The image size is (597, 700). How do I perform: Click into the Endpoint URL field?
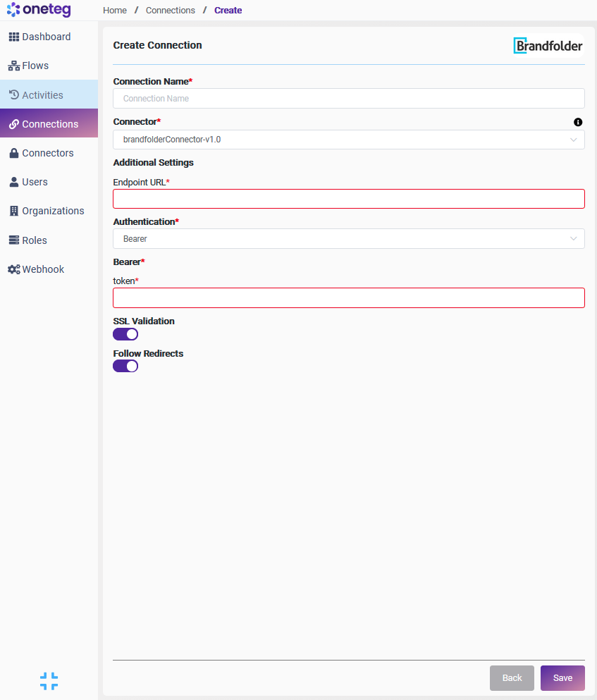click(x=348, y=199)
